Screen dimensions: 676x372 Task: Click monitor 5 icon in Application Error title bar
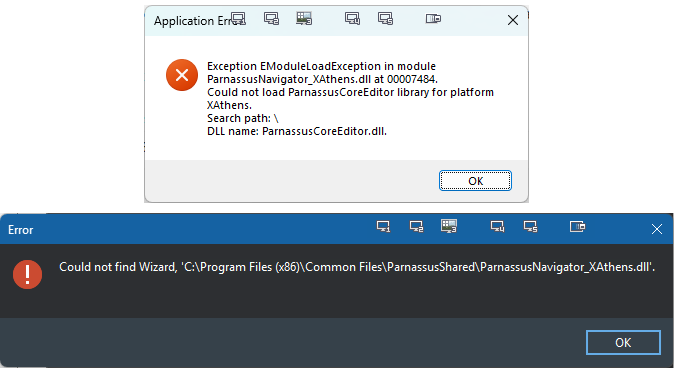(385, 19)
